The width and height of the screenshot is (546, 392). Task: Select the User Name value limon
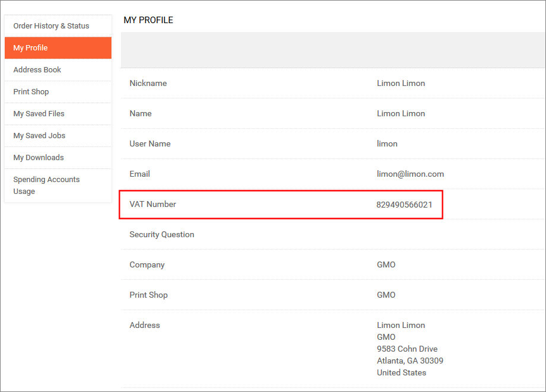click(387, 144)
